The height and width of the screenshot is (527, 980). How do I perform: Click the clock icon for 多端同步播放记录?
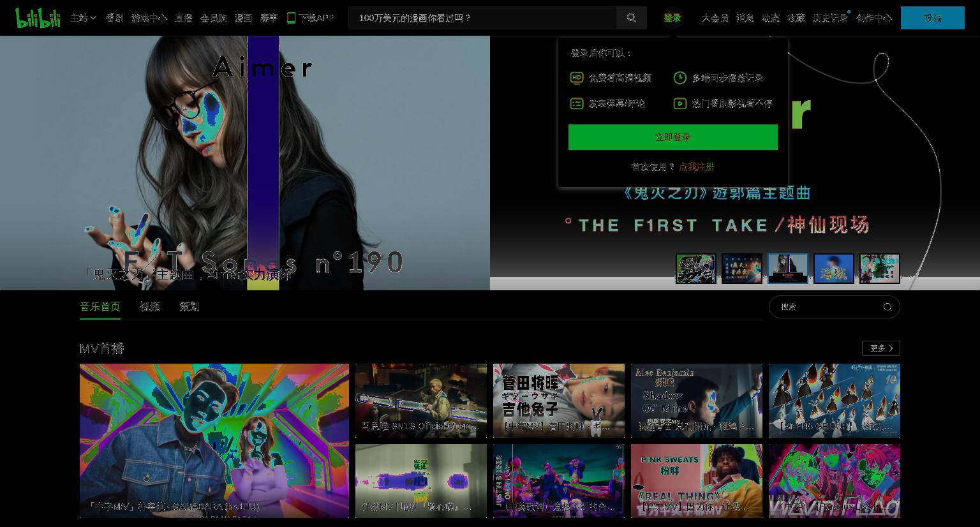(680, 78)
